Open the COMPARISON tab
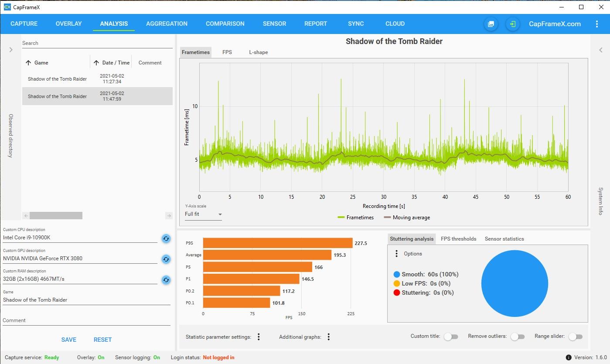The image size is (610, 364). [x=225, y=24]
